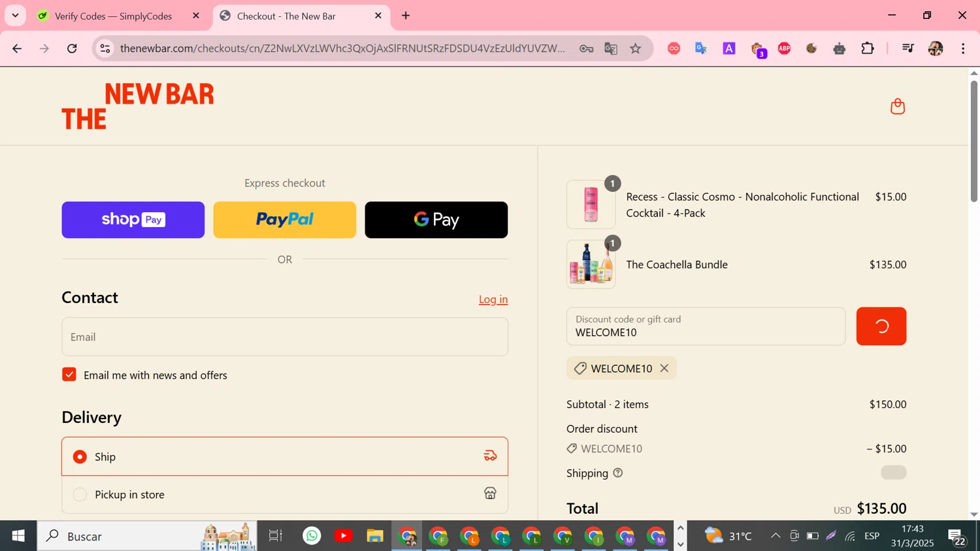Open the media control icon
Image resolution: width=980 pixels, height=551 pixels.
pyautogui.click(x=907, y=48)
